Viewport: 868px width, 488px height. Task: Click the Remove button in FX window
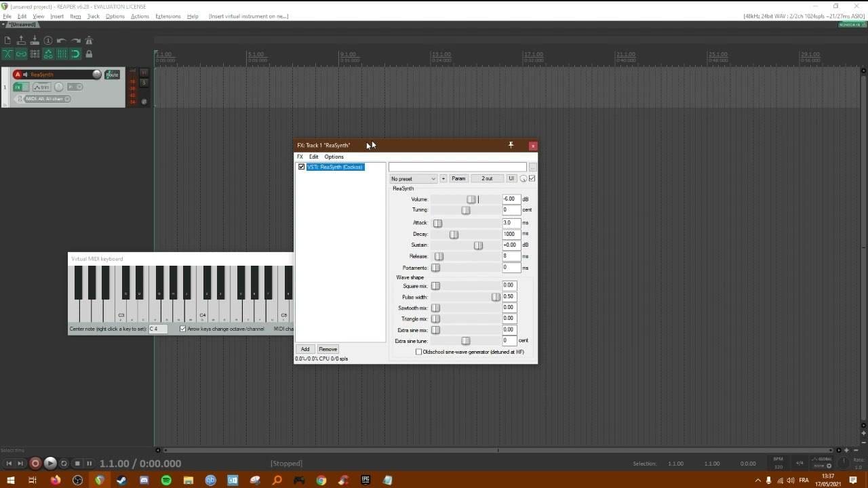tap(328, 349)
